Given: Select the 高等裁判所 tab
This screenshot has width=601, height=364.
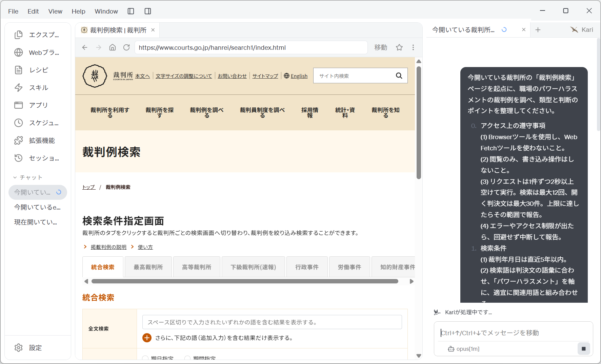Looking at the screenshot, I should [197, 267].
